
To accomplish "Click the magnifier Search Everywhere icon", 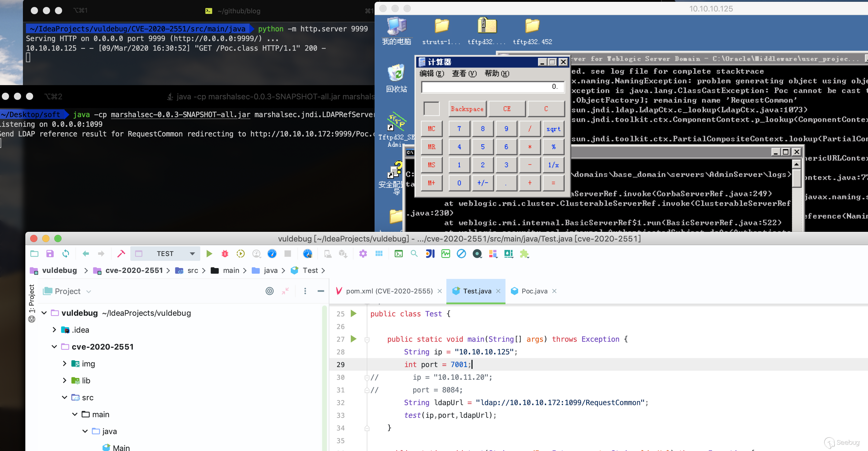I will [414, 254].
